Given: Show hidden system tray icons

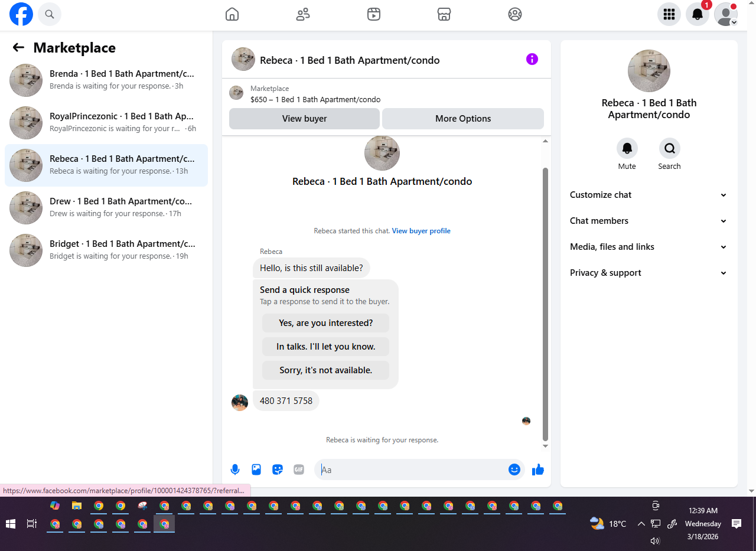Looking at the screenshot, I should point(641,524).
